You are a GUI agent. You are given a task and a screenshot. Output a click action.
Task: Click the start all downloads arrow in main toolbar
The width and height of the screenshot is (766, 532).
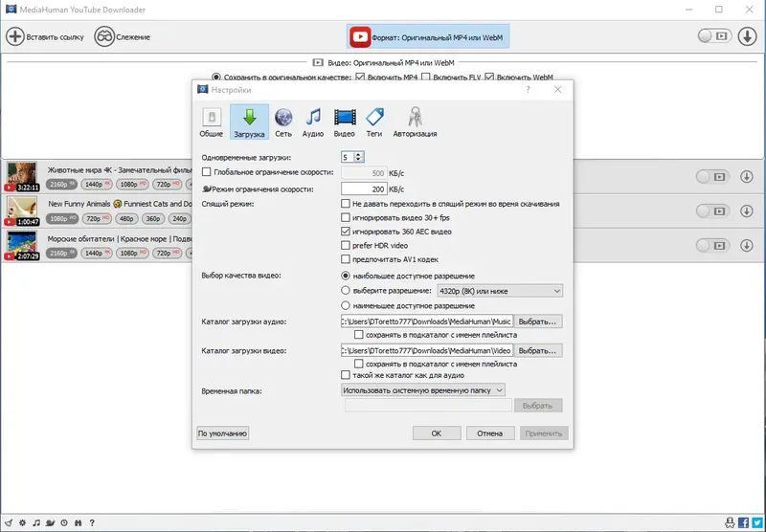(x=747, y=36)
